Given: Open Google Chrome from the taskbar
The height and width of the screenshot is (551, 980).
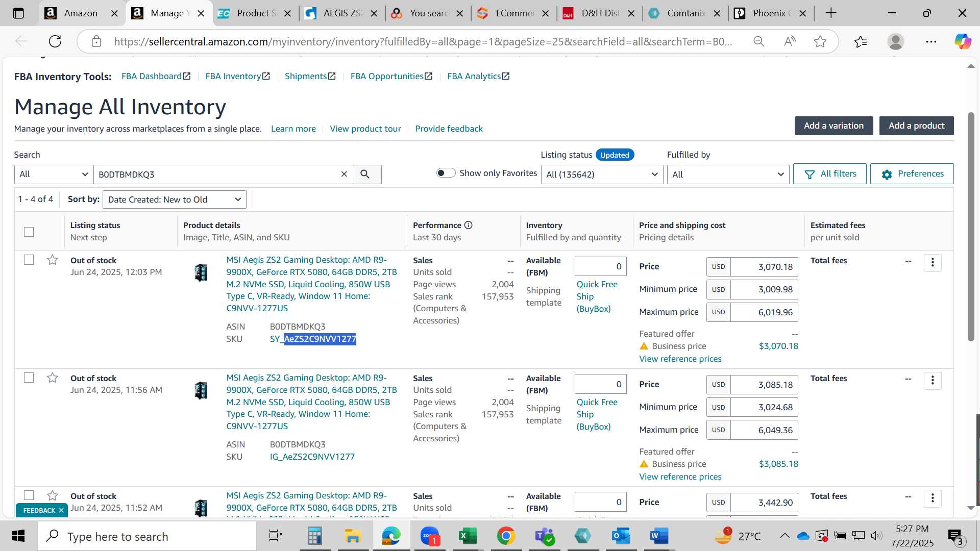Looking at the screenshot, I should tap(506, 536).
